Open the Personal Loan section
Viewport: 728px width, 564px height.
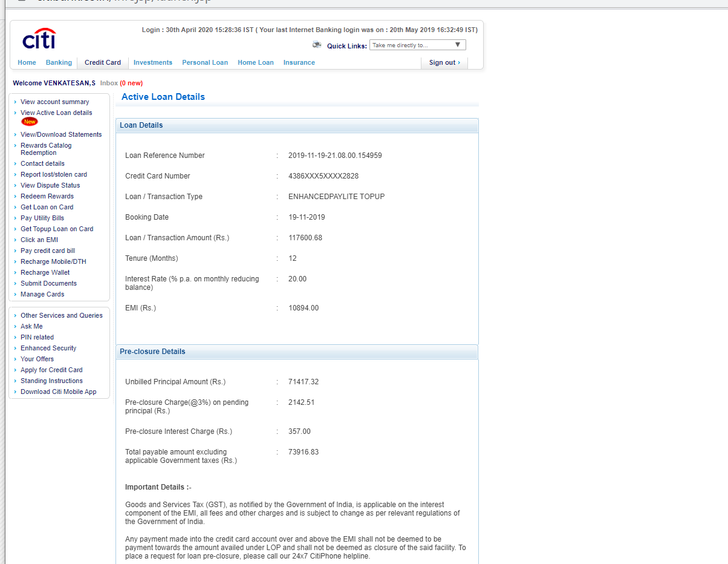[206, 62]
